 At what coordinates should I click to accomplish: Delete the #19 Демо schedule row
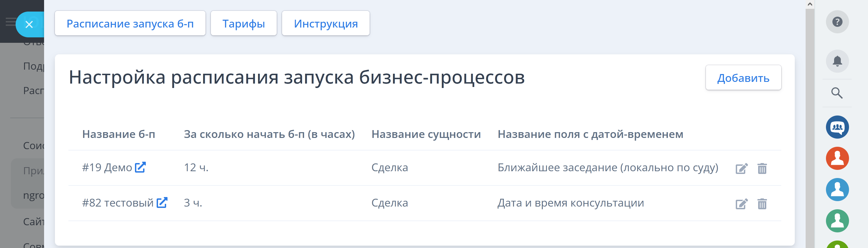(x=762, y=169)
